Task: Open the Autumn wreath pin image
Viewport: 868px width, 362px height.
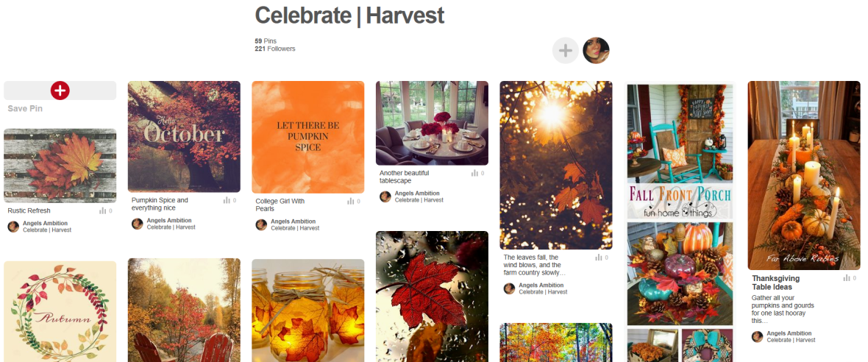Action: [x=60, y=312]
